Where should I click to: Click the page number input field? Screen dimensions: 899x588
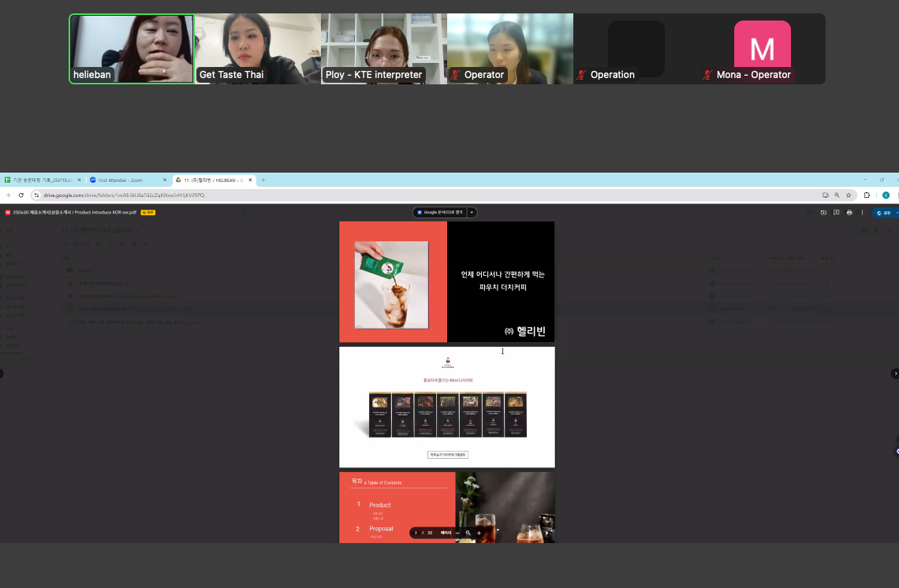pyautogui.click(x=416, y=533)
